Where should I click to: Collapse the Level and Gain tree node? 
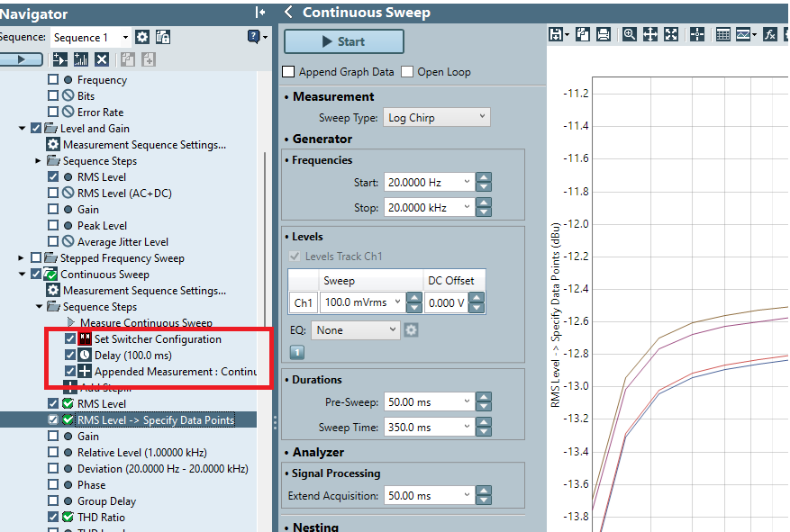tap(22, 129)
